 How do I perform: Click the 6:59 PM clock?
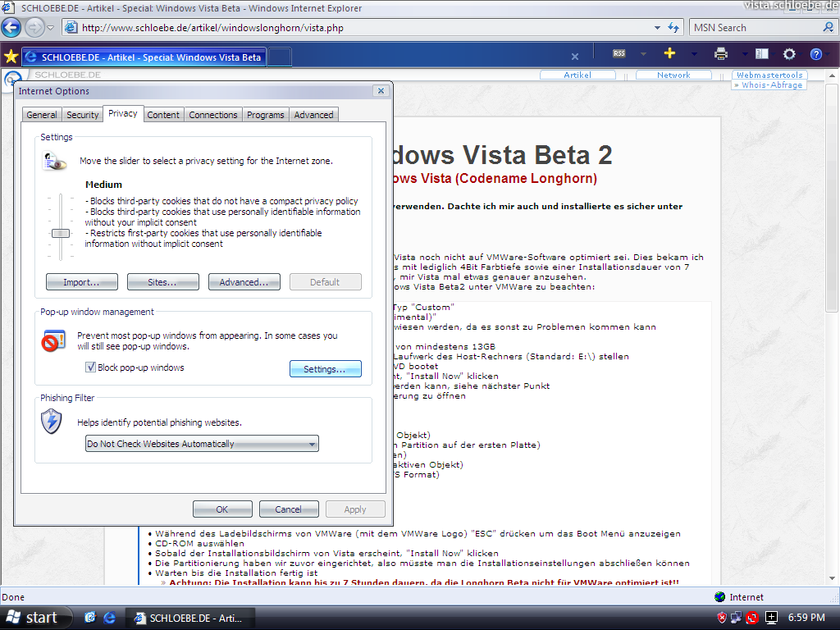806,617
